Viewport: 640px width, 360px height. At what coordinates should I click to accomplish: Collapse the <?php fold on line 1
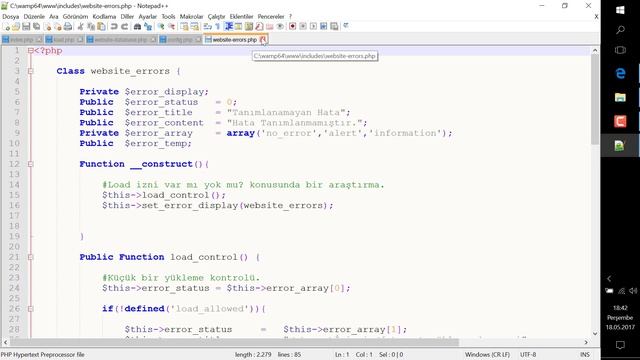(31, 51)
